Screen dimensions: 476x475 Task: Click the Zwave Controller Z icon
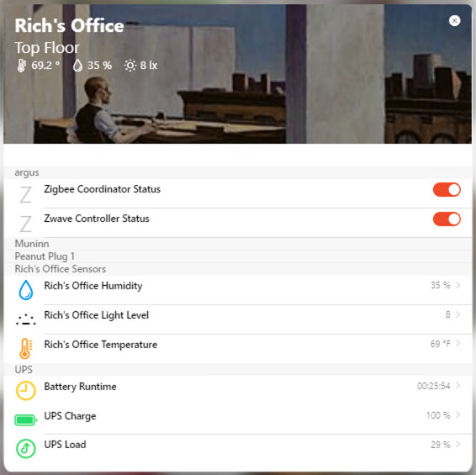(x=25, y=224)
